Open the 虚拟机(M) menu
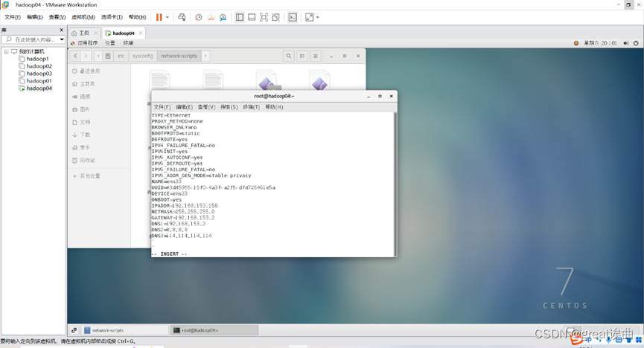The image size is (644, 348). 83,17
